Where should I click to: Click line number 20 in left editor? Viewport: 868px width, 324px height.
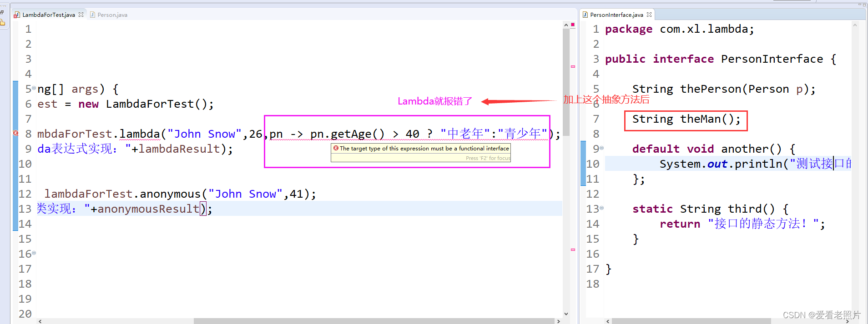tap(25, 314)
